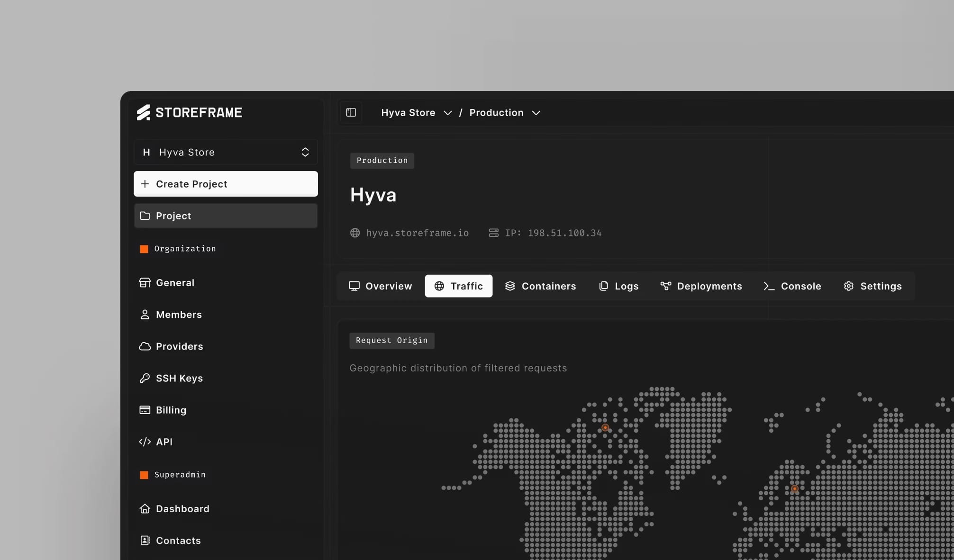Open the SSH Keys key icon
The width and height of the screenshot is (954, 560).
coord(145,378)
